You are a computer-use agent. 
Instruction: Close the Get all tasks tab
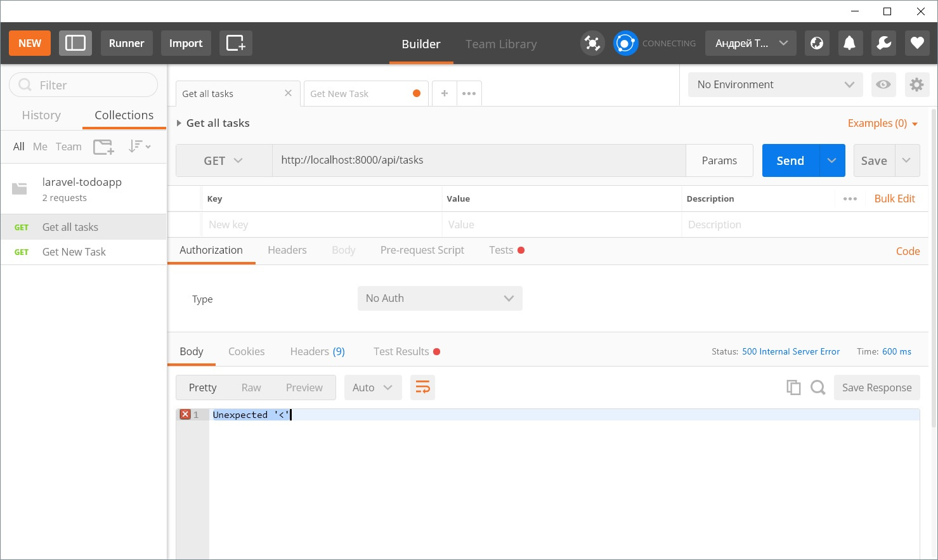click(288, 93)
